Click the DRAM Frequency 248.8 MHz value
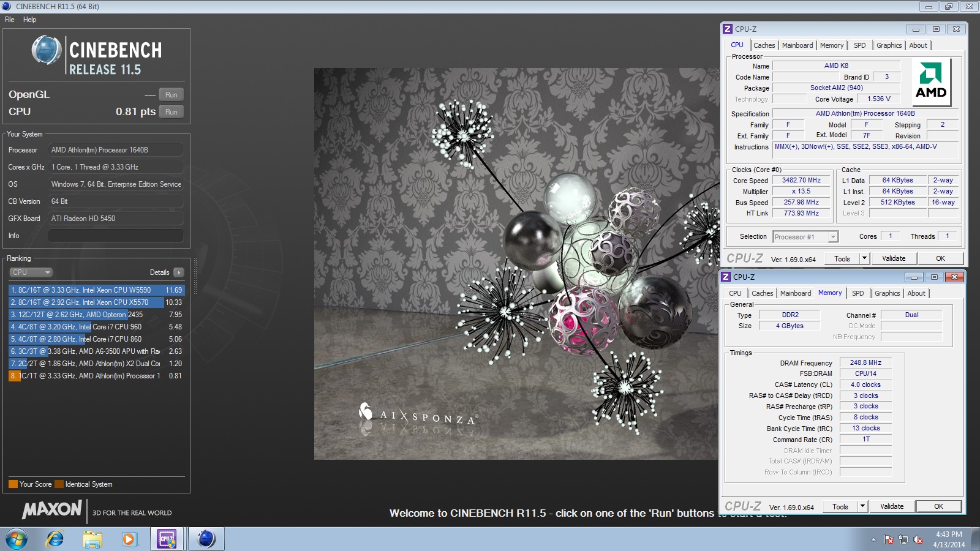Viewport: 980px width, 551px height. [865, 363]
